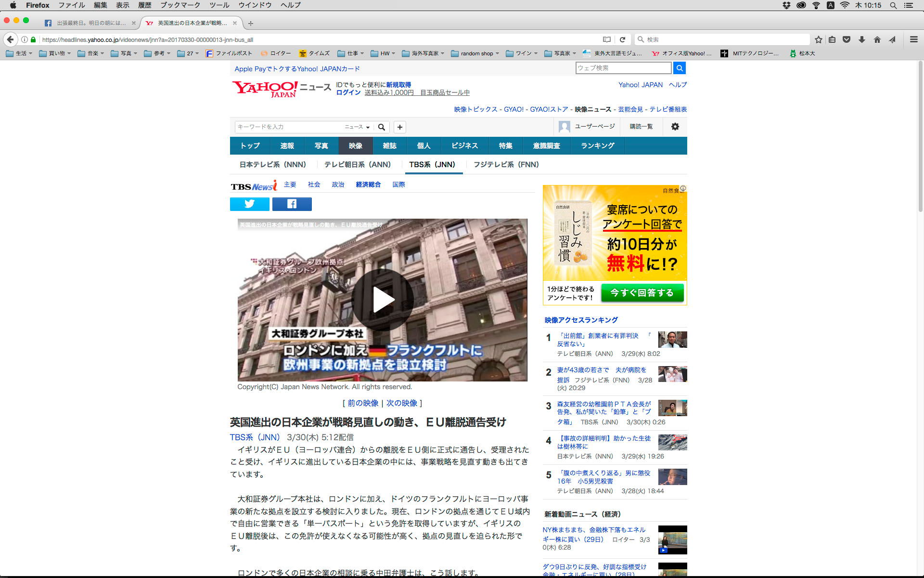Click the green 今すぐ回答する ad button
Viewport: 924px width, 578px height.
(642, 293)
